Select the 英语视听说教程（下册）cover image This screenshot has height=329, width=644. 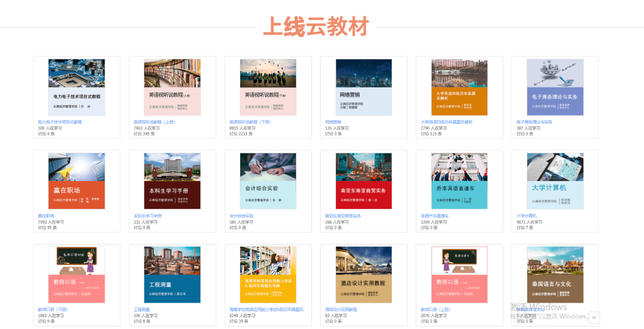pos(268,87)
